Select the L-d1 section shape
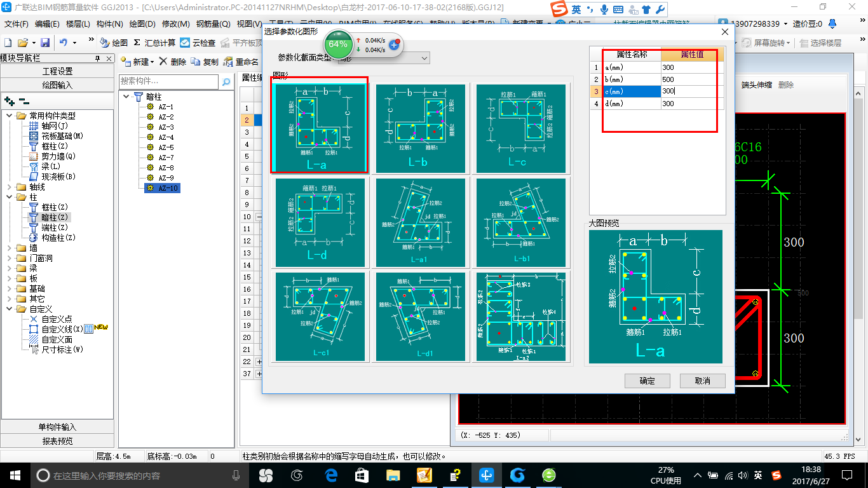This screenshot has height=488, width=868. 420,316
